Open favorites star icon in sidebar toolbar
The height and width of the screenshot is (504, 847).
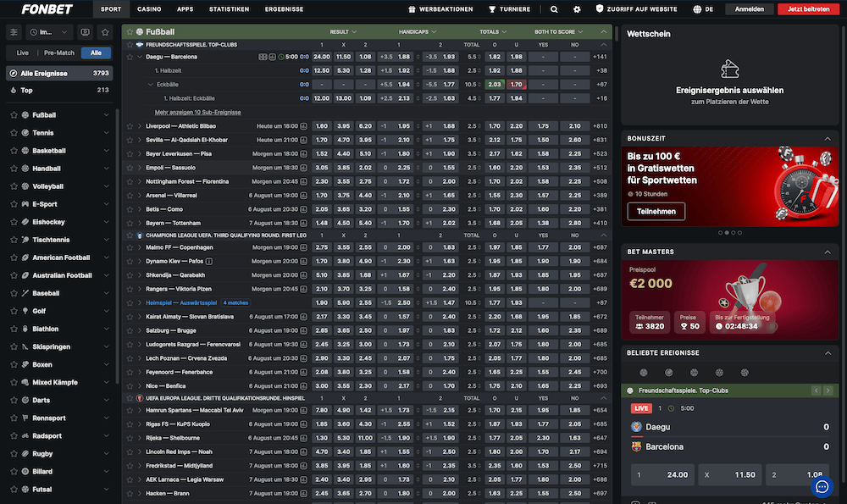pyautogui.click(x=105, y=32)
